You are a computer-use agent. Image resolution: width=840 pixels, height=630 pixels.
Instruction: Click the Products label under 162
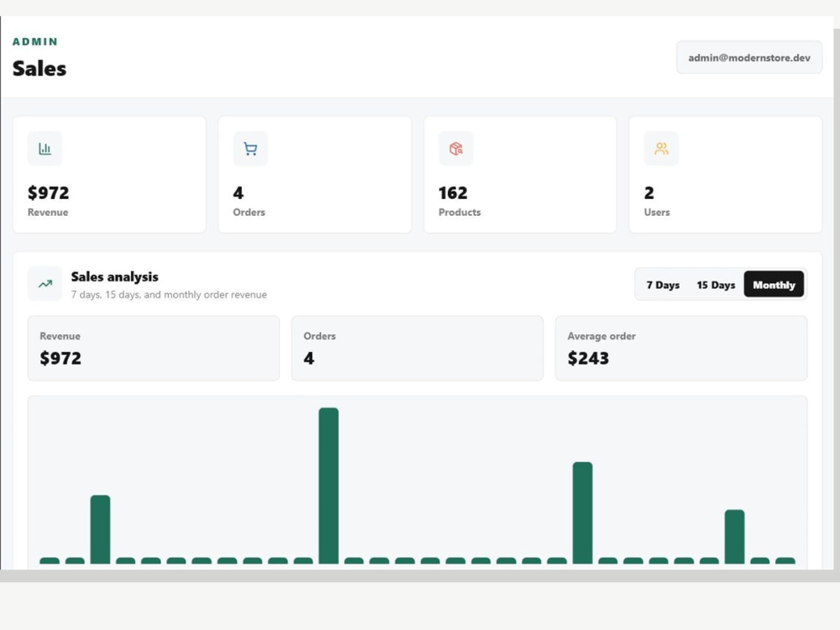[x=459, y=213]
